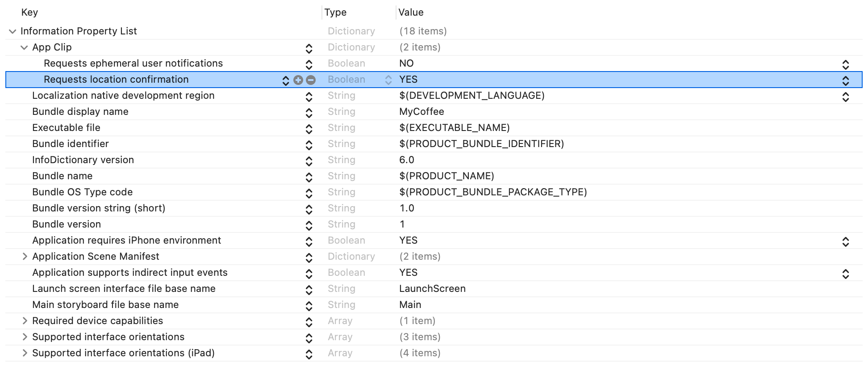Click key stepper arrows for Bundle display name

click(x=309, y=113)
